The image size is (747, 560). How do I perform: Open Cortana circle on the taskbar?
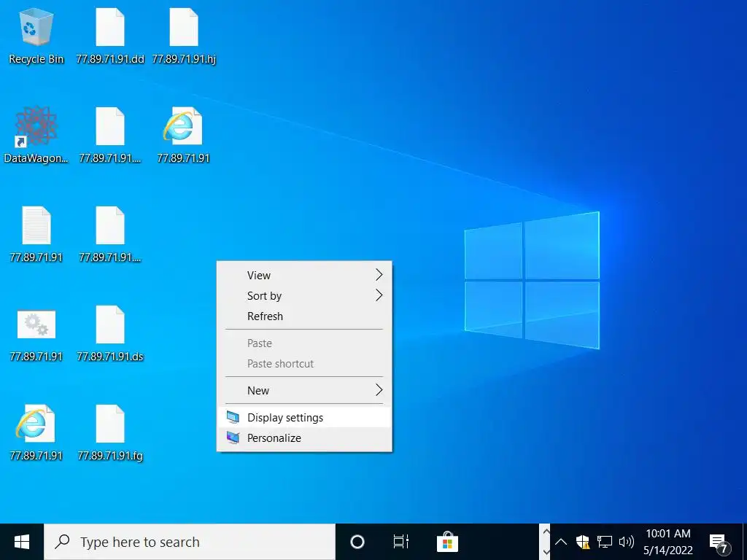357,542
